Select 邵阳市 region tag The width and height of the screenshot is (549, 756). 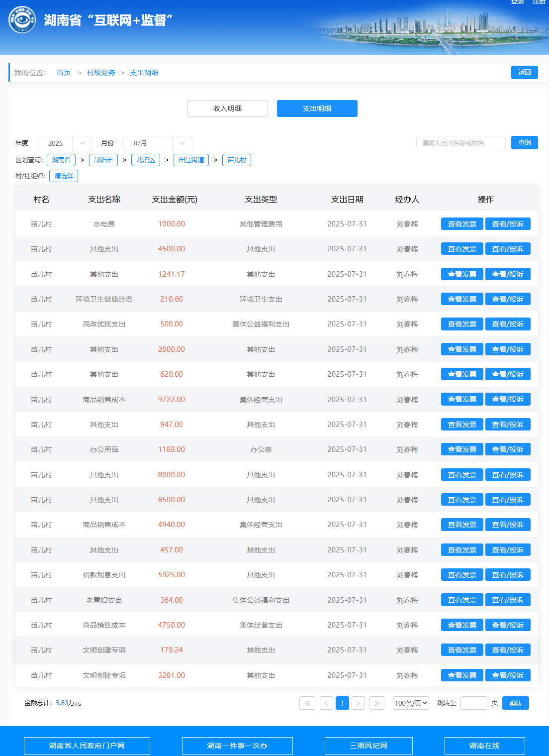pyautogui.click(x=103, y=160)
